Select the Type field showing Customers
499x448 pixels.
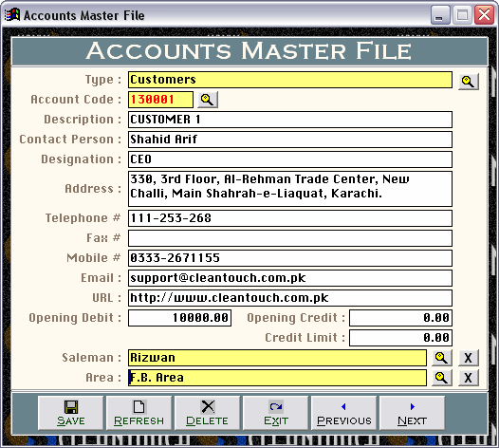(x=290, y=80)
